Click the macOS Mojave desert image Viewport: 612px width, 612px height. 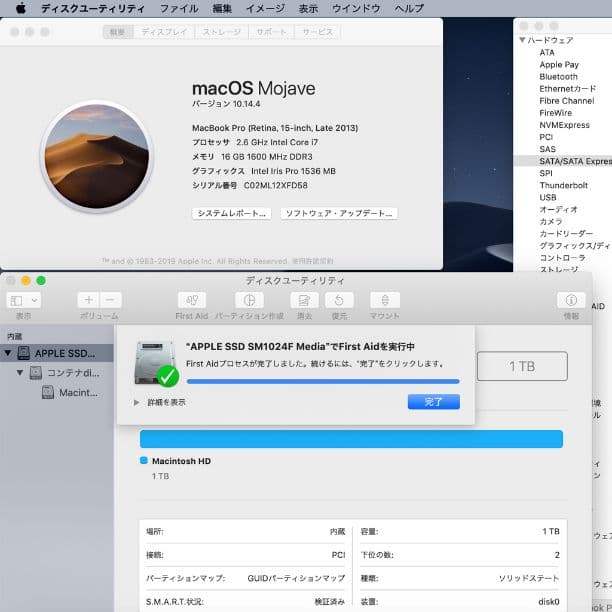(x=96, y=156)
